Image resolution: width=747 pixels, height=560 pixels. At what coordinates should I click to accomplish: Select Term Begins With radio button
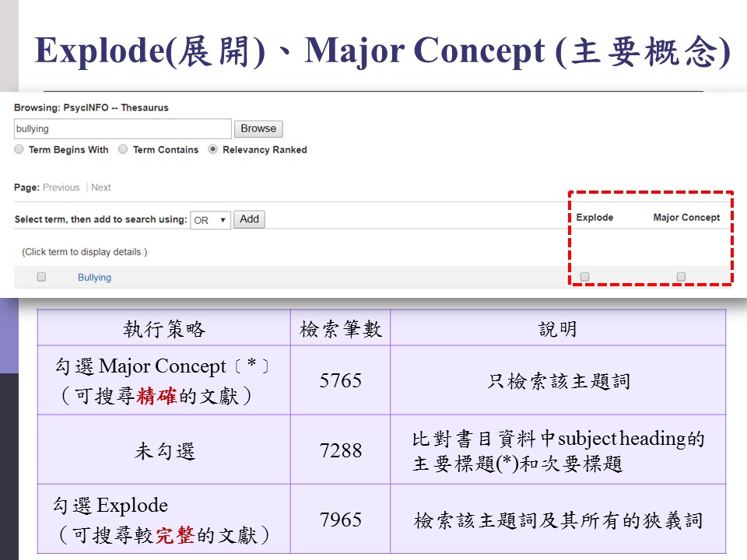pos(19,149)
